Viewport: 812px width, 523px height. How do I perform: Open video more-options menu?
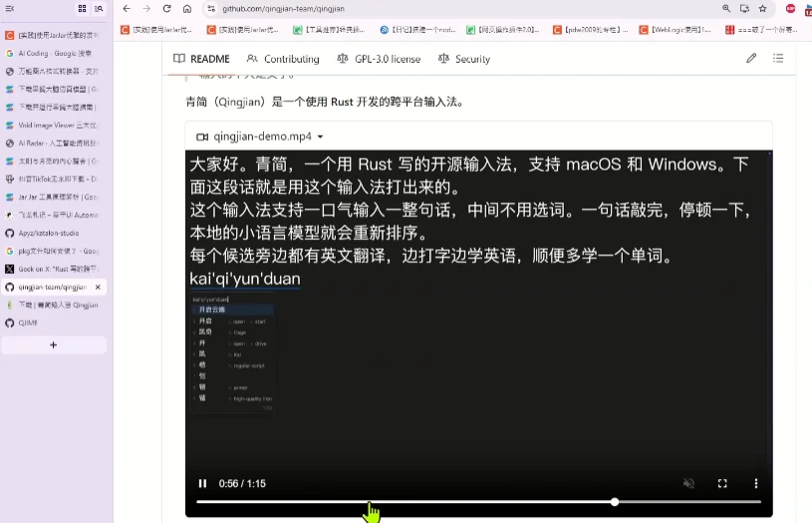[x=756, y=483]
